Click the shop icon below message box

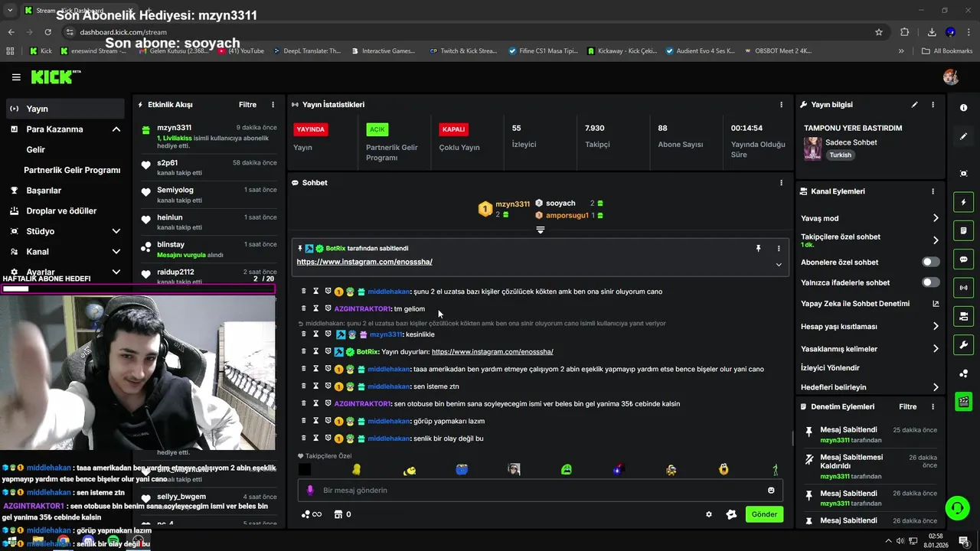tap(338, 514)
